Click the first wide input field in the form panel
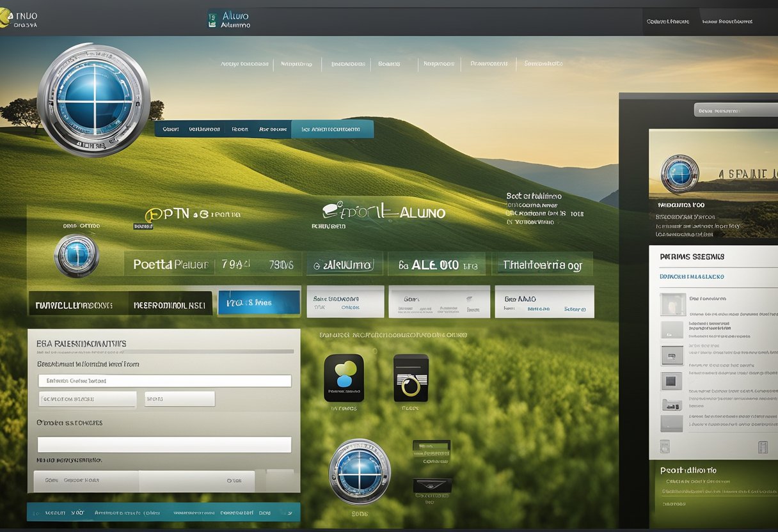This screenshot has height=532, width=778. 164,381
